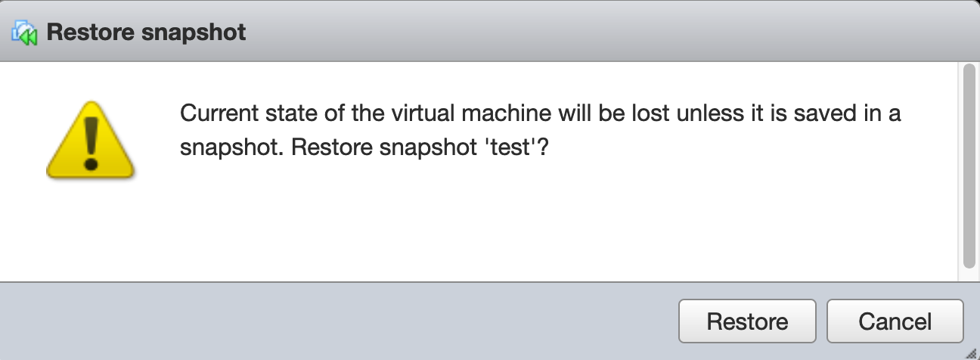Click the Restore snapshot title icon

click(25, 33)
